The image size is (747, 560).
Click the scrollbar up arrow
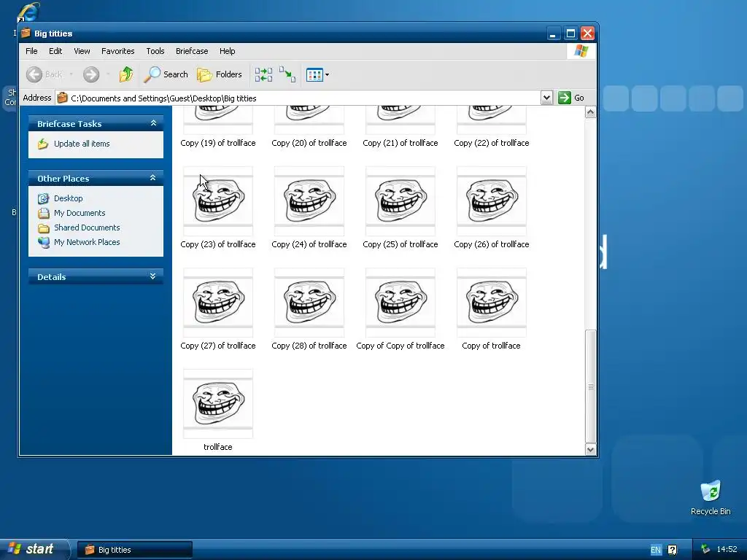click(x=590, y=112)
